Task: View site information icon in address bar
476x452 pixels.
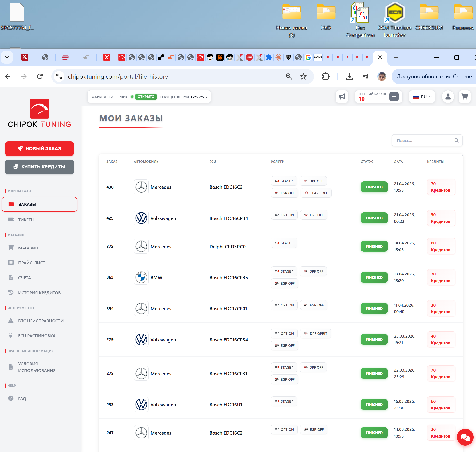Action: click(x=59, y=77)
